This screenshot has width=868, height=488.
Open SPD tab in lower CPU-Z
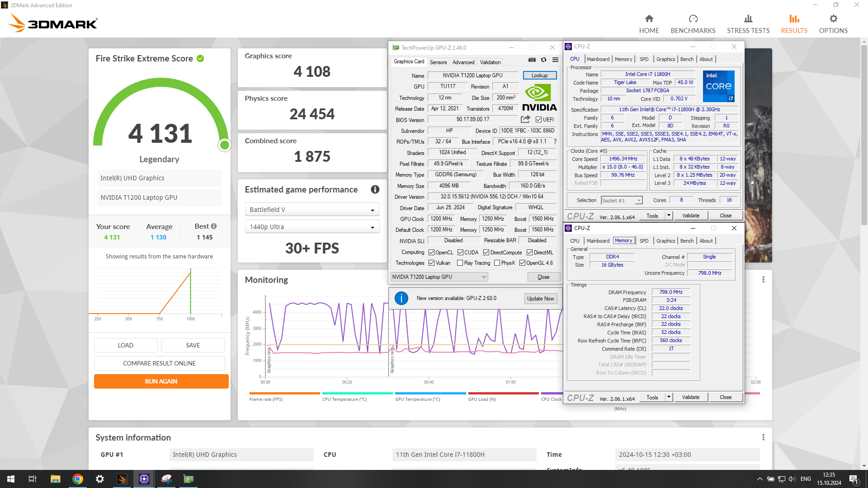point(644,241)
